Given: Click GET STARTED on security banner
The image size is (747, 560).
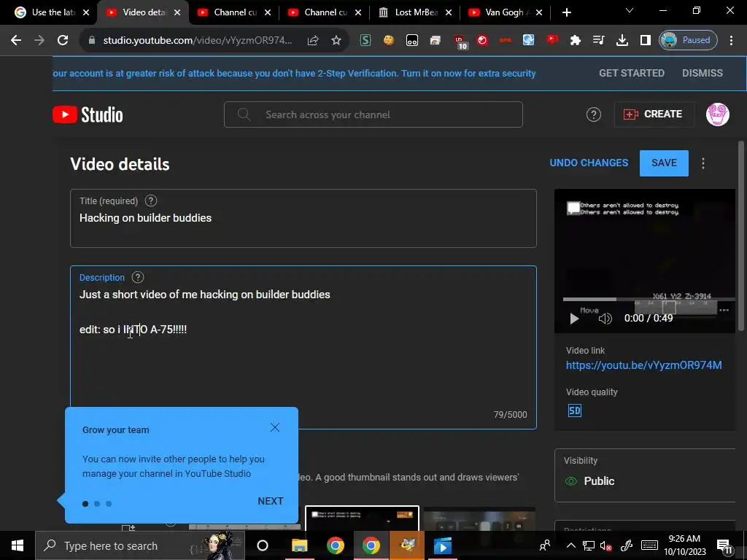Looking at the screenshot, I should [x=631, y=74].
